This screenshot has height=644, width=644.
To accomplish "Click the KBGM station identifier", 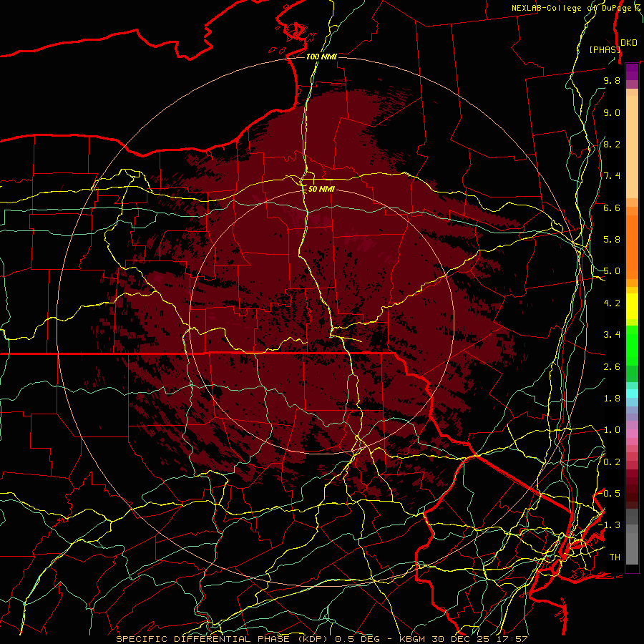I will coord(413,639).
